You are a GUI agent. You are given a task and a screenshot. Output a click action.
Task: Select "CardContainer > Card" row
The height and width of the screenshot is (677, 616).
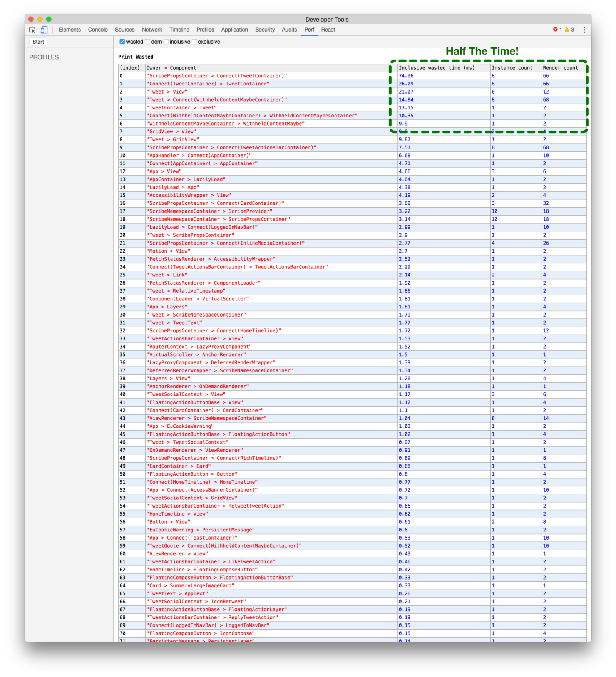point(352,466)
